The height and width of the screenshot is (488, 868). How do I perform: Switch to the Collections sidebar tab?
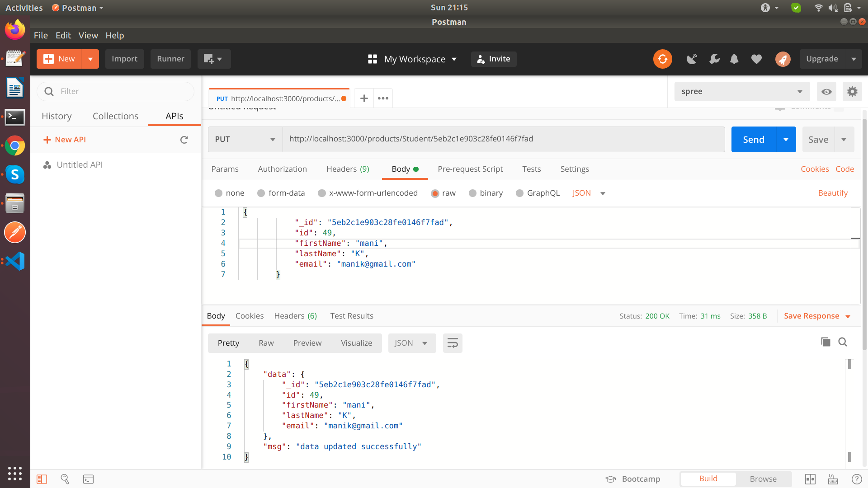115,116
